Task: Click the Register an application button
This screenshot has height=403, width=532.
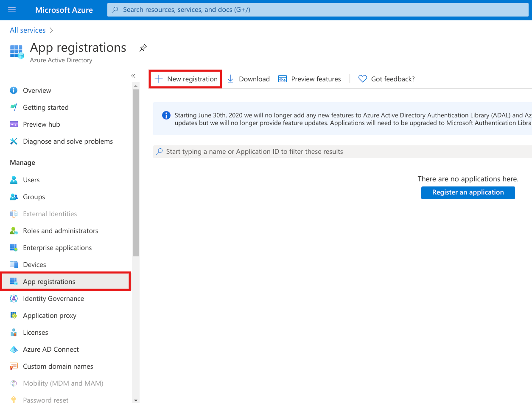Action: point(468,192)
